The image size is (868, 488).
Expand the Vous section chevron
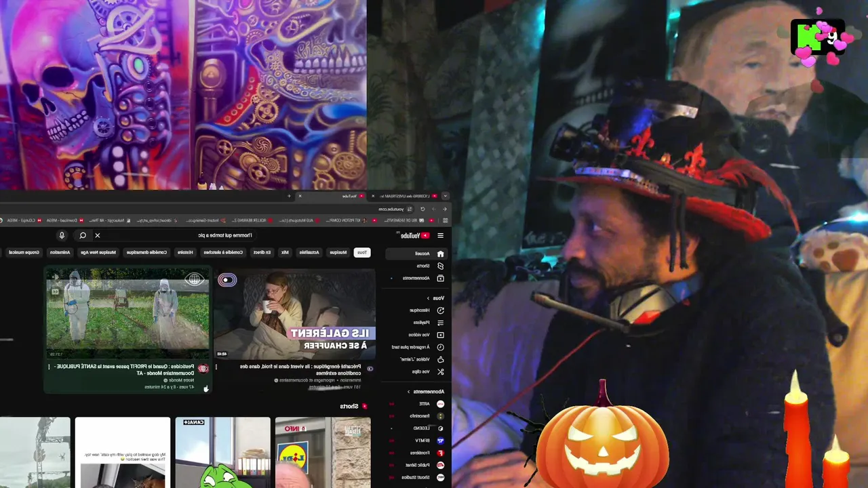coord(428,298)
